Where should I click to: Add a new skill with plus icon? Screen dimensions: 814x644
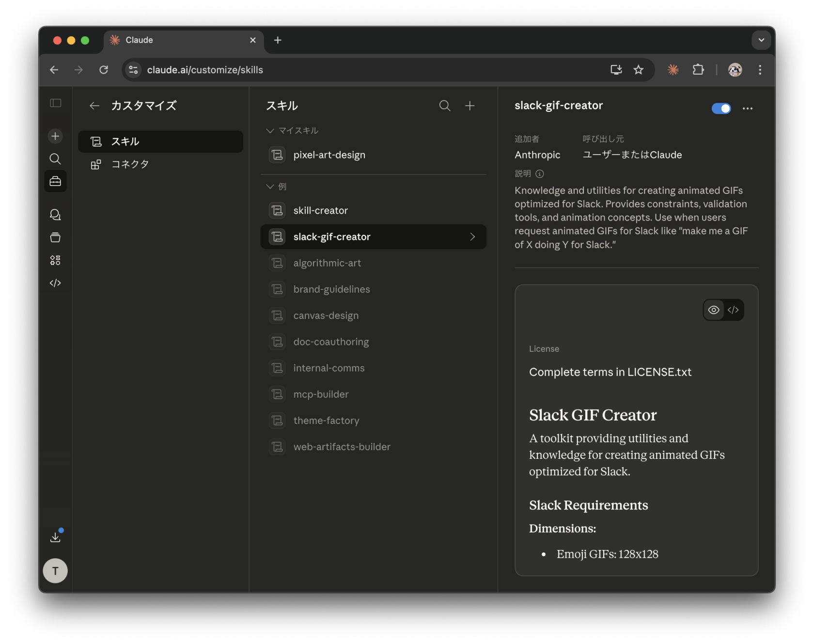470,106
